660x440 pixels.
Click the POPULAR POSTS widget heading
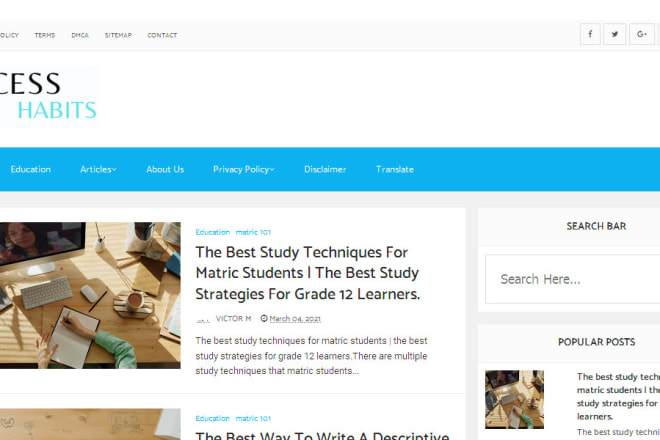click(596, 342)
